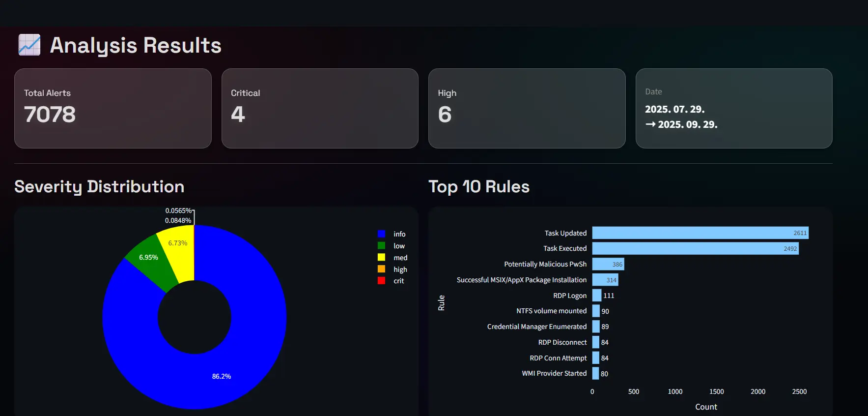Toggle the low severity legend entry
The height and width of the screenshot is (416, 868).
click(398, 246)
